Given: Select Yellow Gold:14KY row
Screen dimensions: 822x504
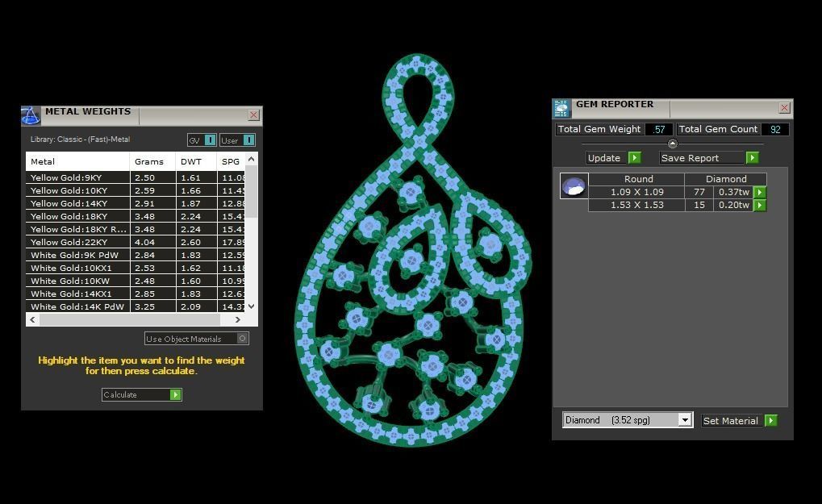Looking at the screenshot, I should (x=136, y=203).
